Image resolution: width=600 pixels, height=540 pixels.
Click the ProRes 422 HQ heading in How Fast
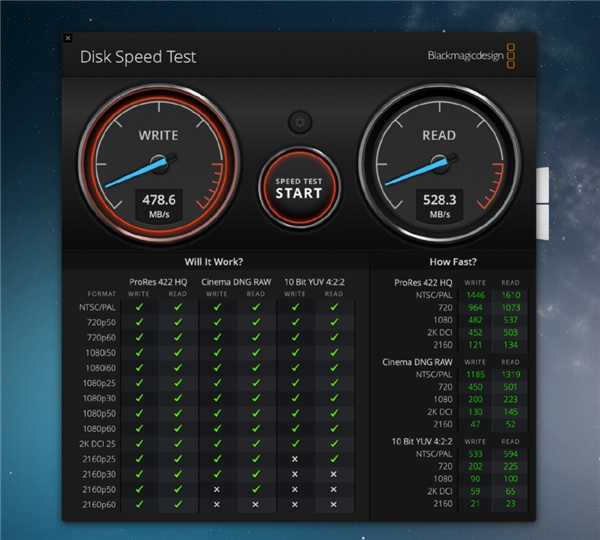tap(423, 283)
